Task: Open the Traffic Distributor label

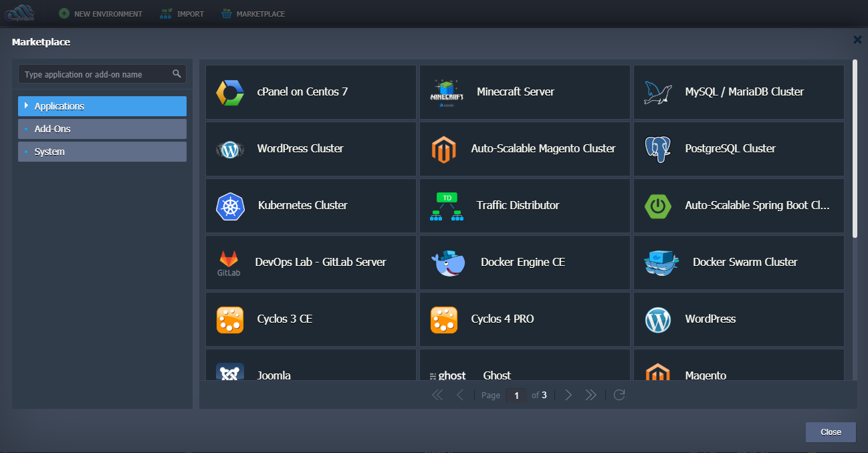Action: (518, 206)
